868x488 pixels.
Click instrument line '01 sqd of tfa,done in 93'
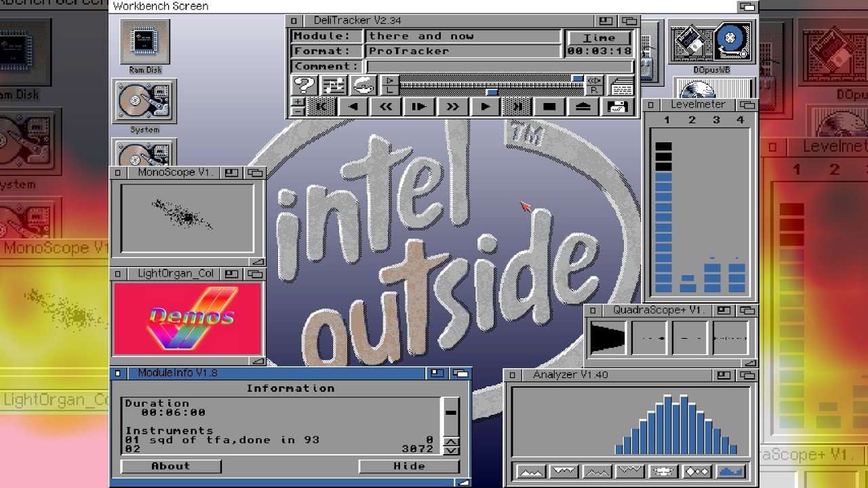tap(222, 440)
